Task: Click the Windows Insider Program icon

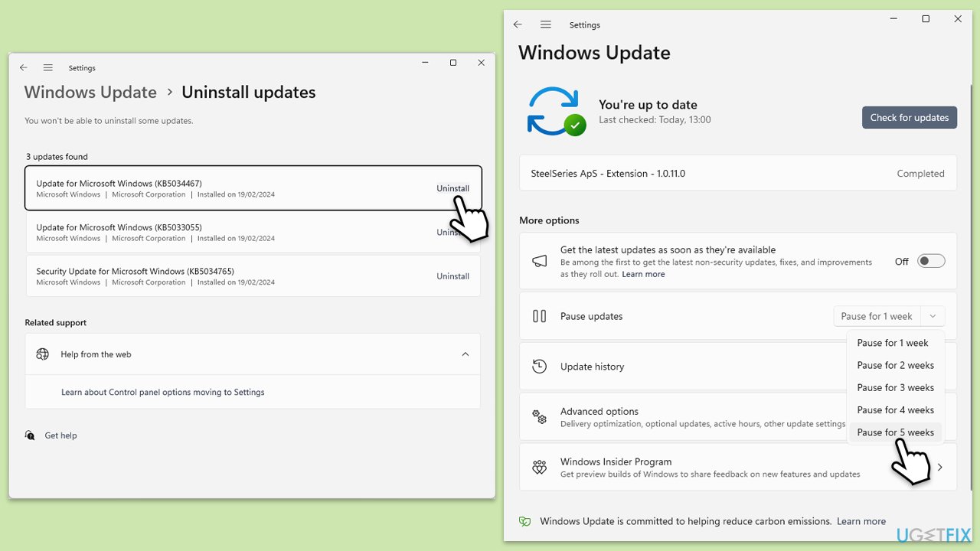Action: [x=540, y=467]
